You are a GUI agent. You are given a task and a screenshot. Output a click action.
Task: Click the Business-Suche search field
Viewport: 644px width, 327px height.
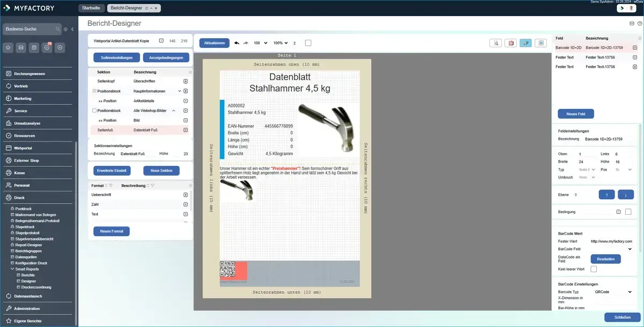[30, 29]
